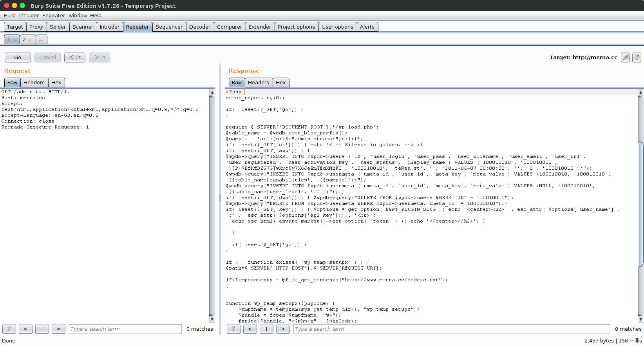Click the Response pane scrollbar down arrow

coord(640,319)
